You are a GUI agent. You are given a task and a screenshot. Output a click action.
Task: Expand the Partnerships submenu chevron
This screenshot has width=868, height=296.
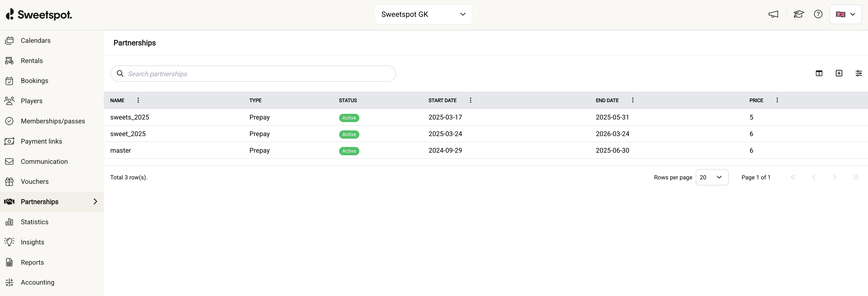[x=95, y=201]
